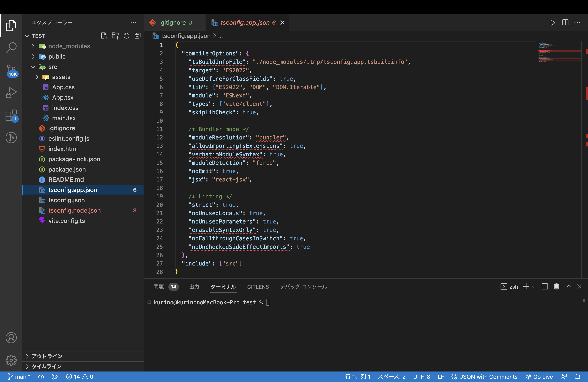This screenshot has height=382, width=588.
Task: Select the ターミナル terminal tab
Action: pyautogui.click(x=223, y=287)
